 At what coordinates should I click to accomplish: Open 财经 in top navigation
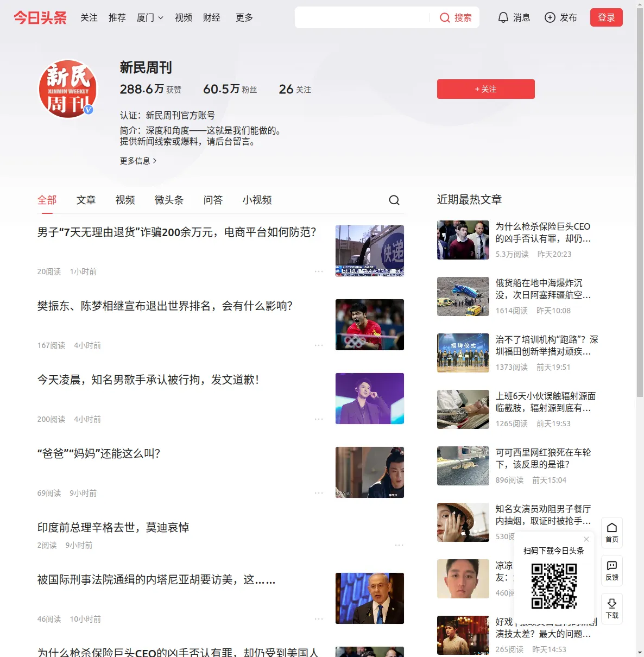tap(212, 18)
